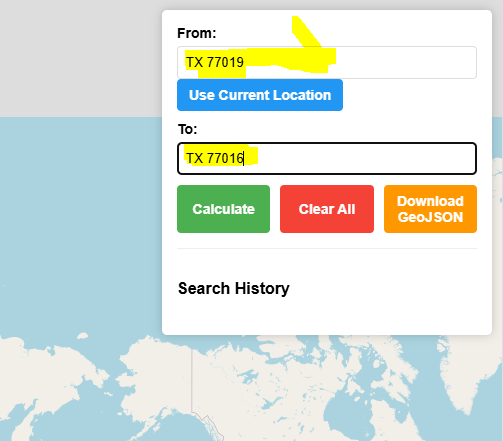Click the To: label
The width and height of the screenshot is (503, 441).
coord(188,129)
